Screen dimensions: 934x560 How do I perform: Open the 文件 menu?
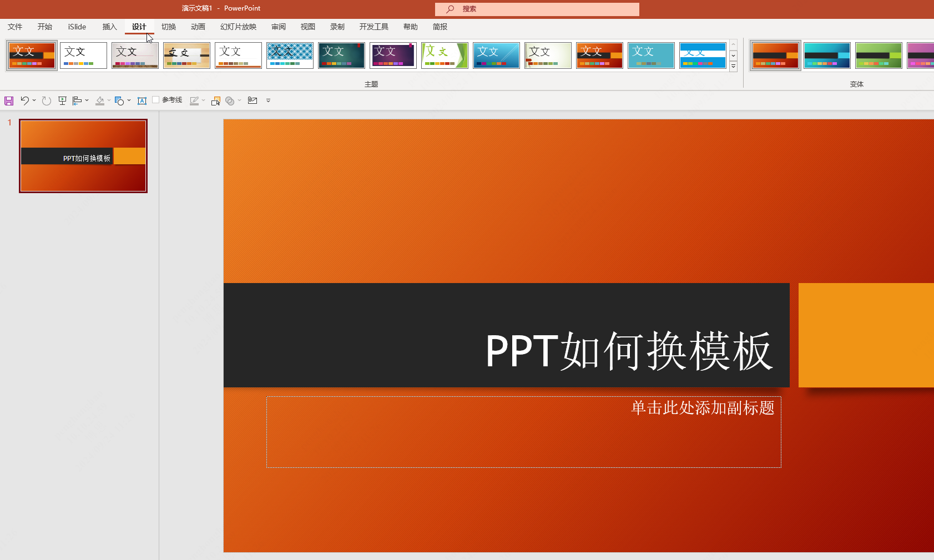(15, 27)
